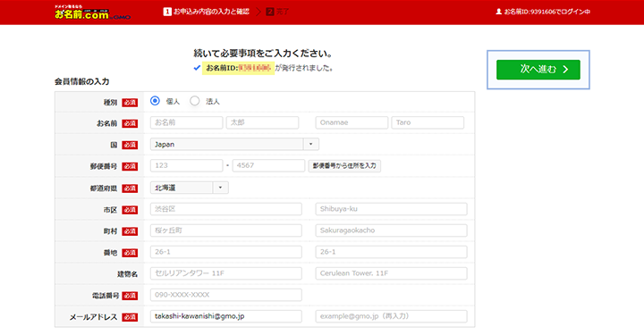Click 郵便番号から住所を入力 button
This screenshot has height=335, width=644.
pyautogui.click(x=344, y=165)
